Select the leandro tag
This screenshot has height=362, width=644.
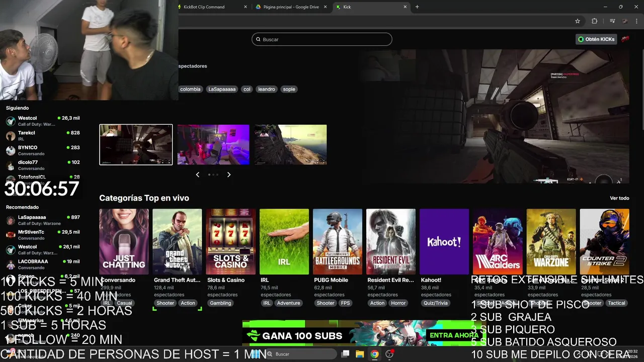[x=266, y=89]
